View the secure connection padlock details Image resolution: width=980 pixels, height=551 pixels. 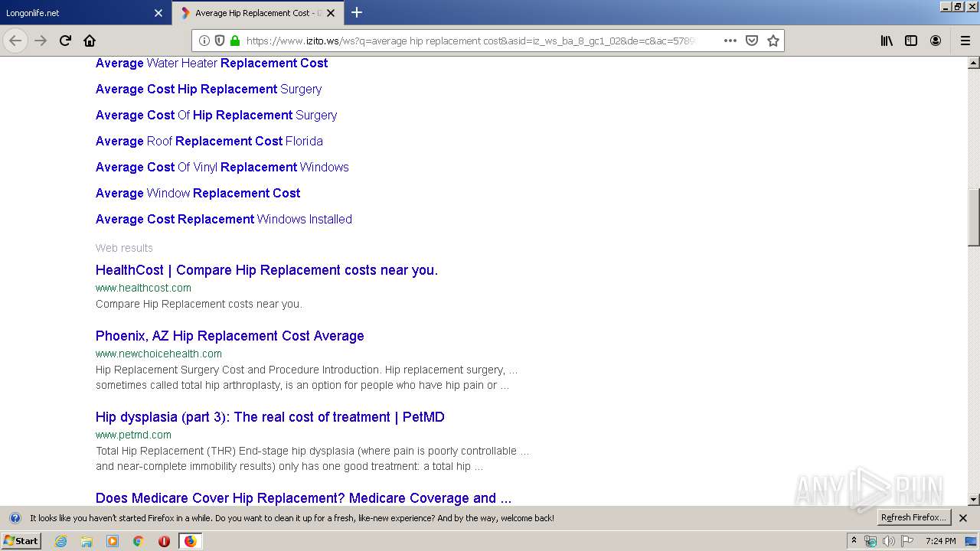235,41
